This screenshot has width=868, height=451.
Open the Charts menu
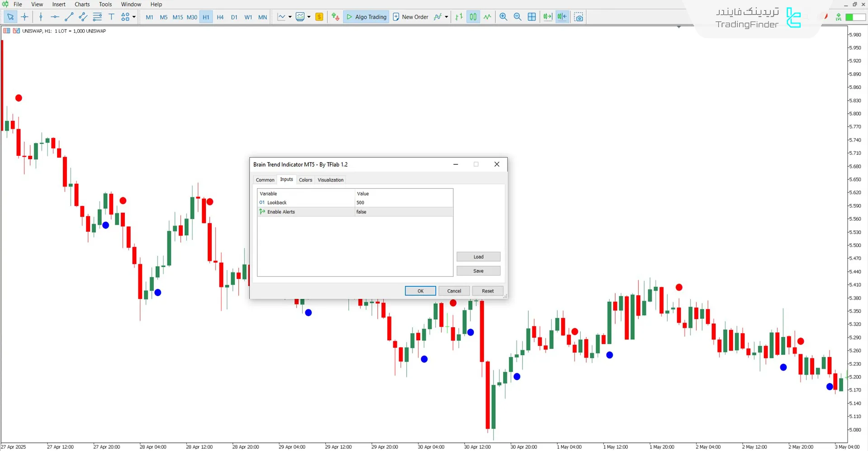82,5
